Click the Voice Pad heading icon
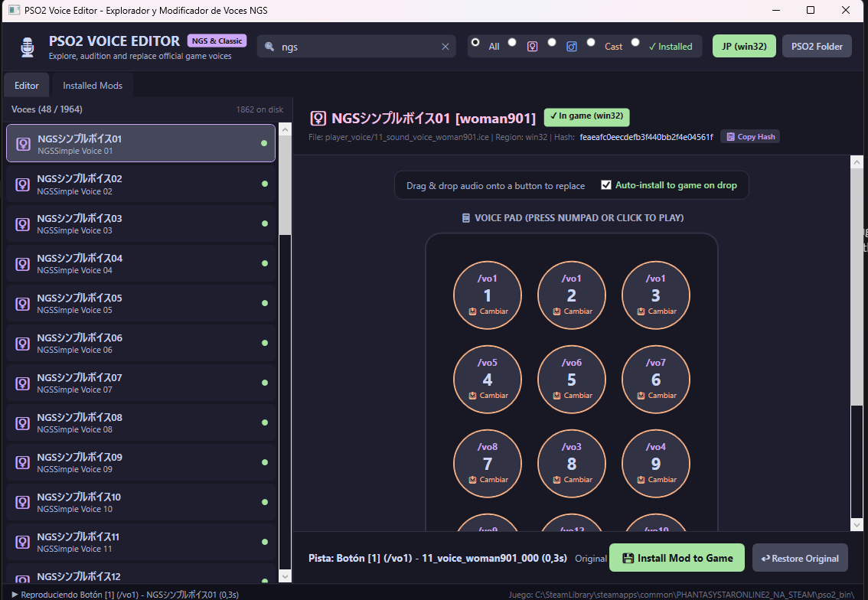The image size is (868, 600). point(466,218)
